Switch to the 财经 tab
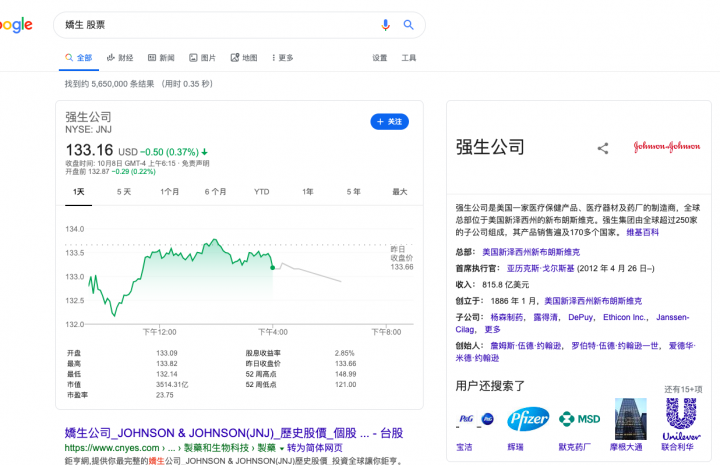This screenshot has width=720, height=465. tap(120, 58)
